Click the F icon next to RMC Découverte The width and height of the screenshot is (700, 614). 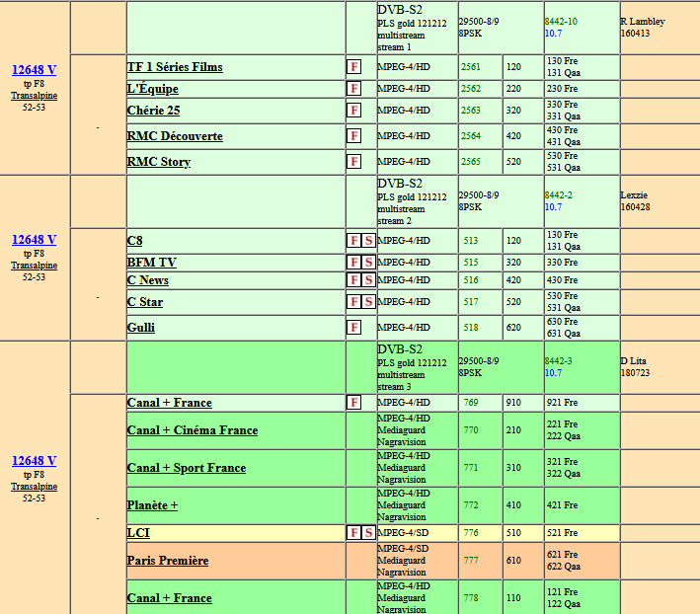pos(354,135)
